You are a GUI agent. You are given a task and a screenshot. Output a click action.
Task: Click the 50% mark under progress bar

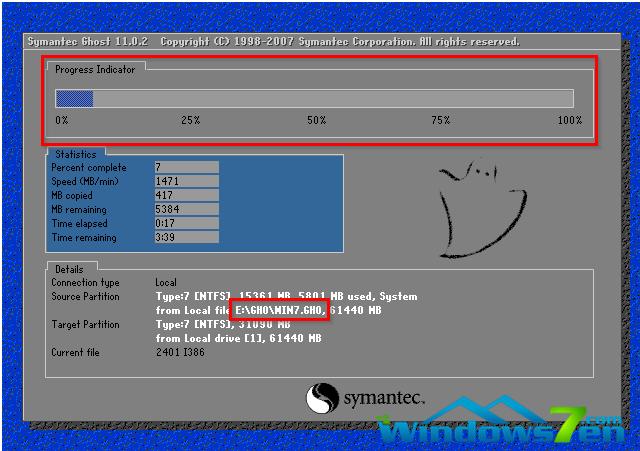(x=316, y=120)
